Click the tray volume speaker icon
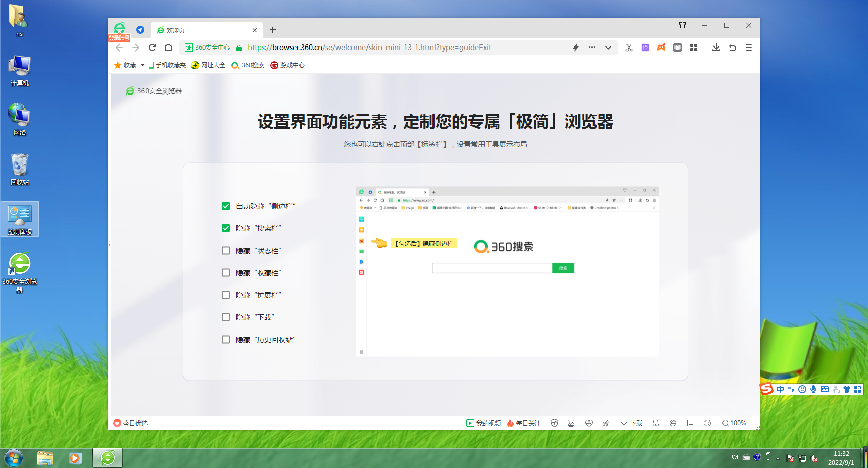This screenshot has width=868, height=468. pos(814,458)
